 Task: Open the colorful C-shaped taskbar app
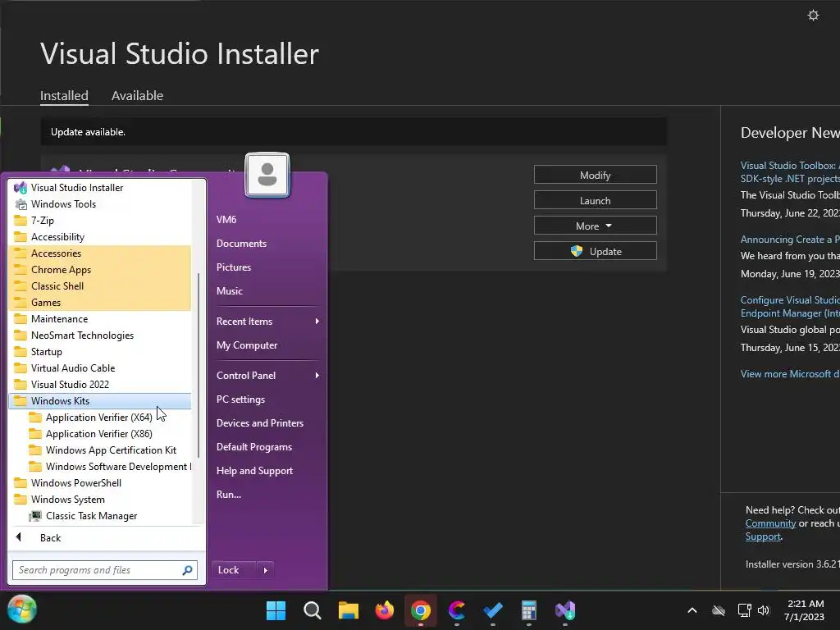(x=456, y=610)
